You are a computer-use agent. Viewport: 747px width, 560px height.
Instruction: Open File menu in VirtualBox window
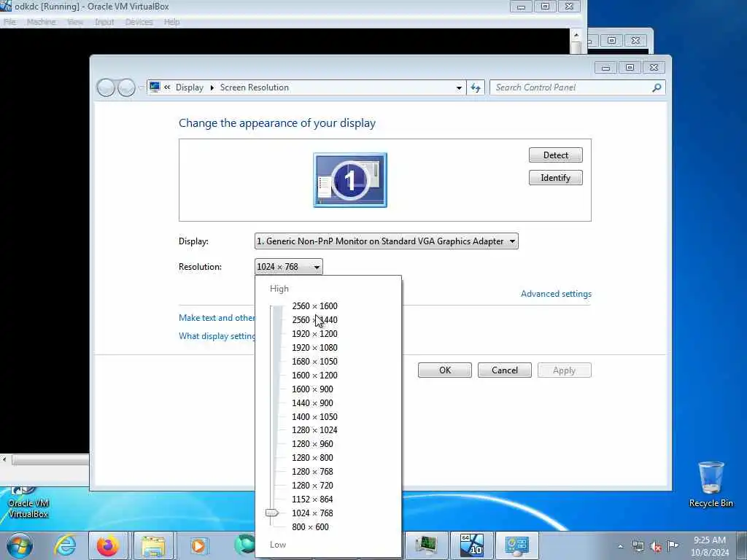(9, 22)
